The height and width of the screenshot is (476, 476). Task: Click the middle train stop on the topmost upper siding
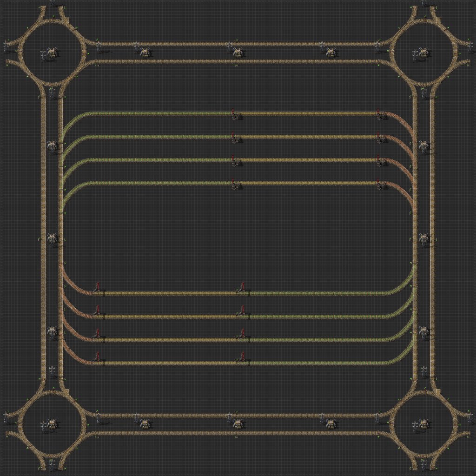236,114
